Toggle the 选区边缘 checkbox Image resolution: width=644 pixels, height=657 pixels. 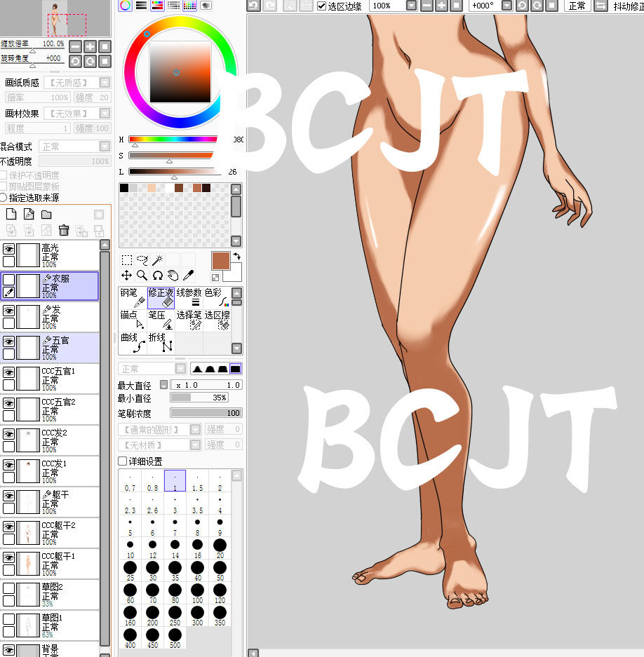(x=321, y=6)
